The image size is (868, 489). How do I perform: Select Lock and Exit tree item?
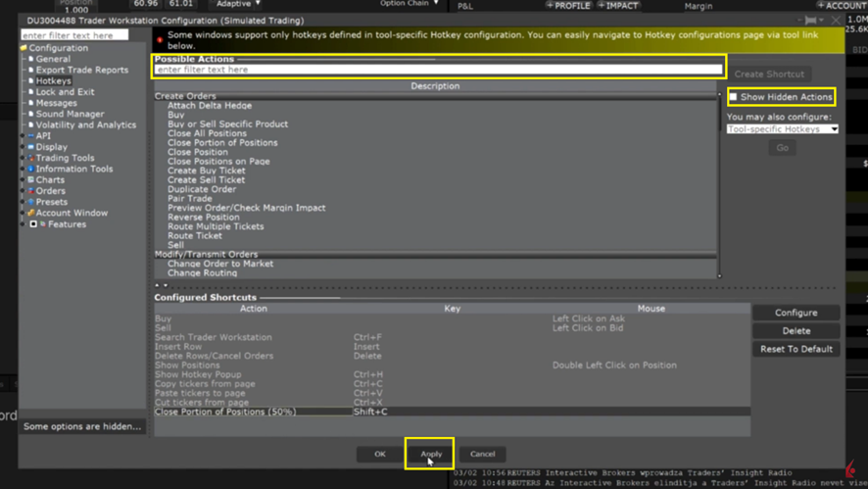click(65, 92)
